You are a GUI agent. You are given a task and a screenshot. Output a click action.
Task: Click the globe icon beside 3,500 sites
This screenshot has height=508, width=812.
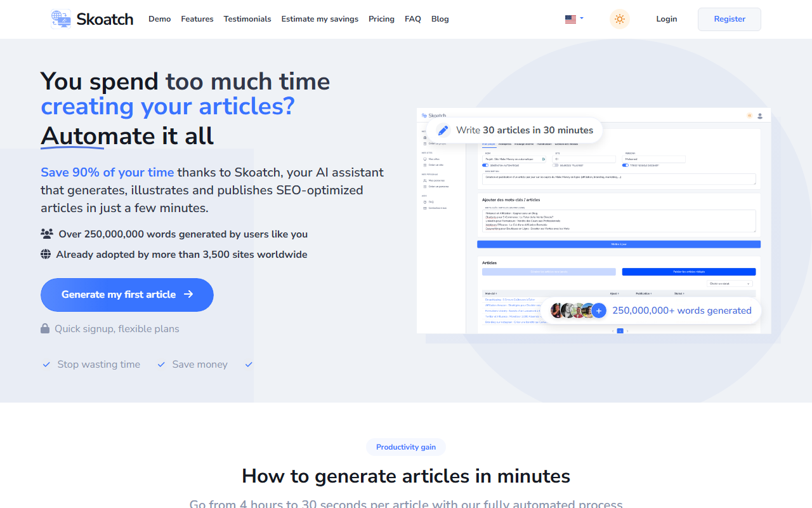[x=46, y=254]
